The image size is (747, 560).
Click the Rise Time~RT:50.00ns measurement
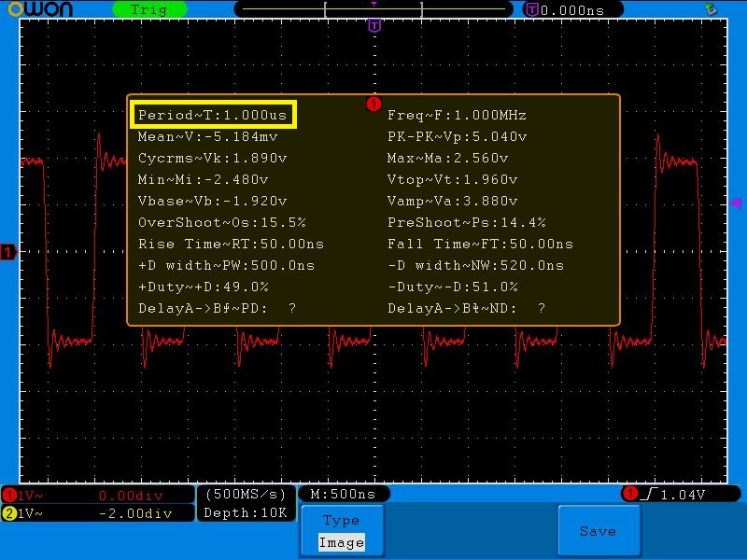click(x=231, y=244)
